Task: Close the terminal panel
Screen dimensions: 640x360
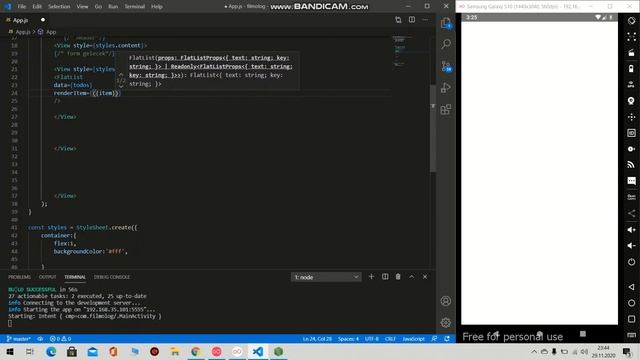Action: [425, 277]
